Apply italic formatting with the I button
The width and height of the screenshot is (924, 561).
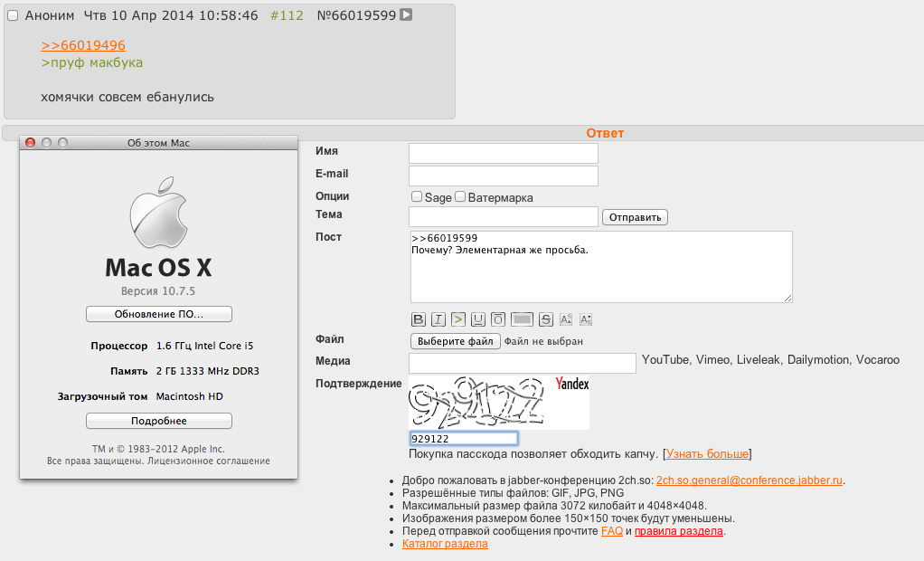(438, 319)
